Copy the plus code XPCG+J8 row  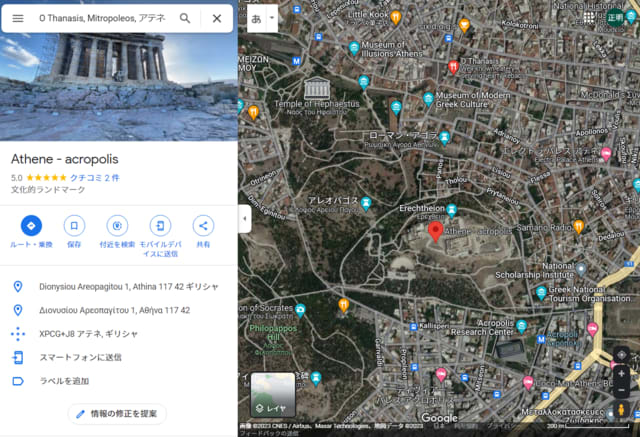tap(119, 334)
